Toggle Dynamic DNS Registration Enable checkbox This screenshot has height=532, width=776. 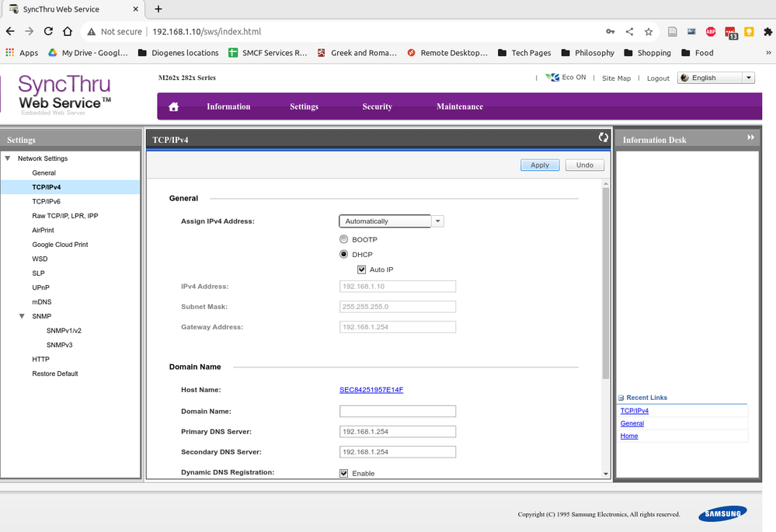click(x=343, y=473)
